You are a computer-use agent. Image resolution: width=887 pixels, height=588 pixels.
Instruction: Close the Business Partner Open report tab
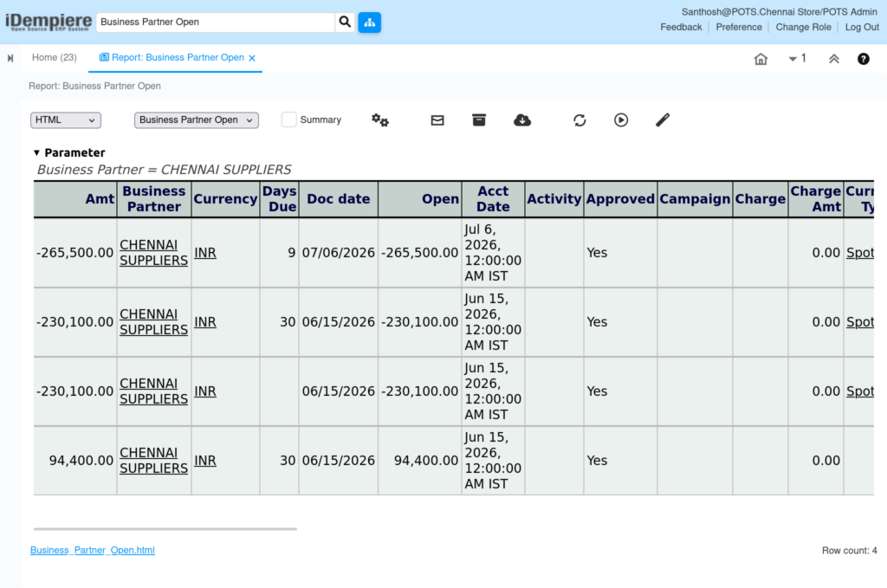[252, 58]
